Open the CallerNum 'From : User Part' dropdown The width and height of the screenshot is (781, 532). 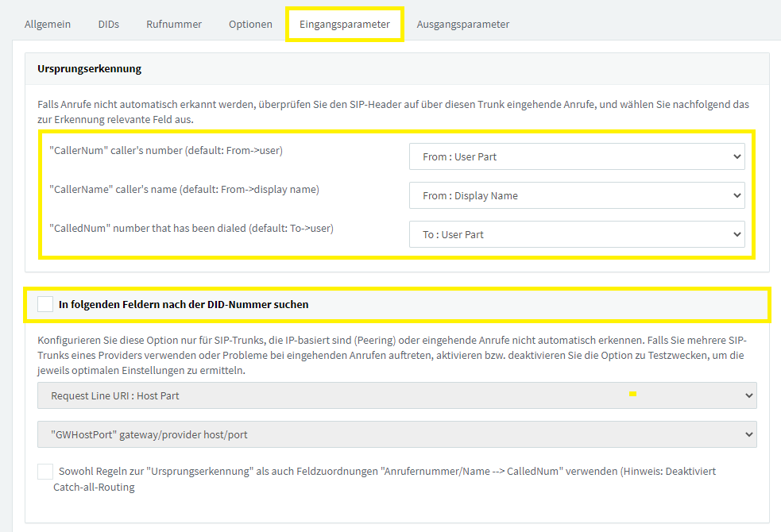(577, 156)
